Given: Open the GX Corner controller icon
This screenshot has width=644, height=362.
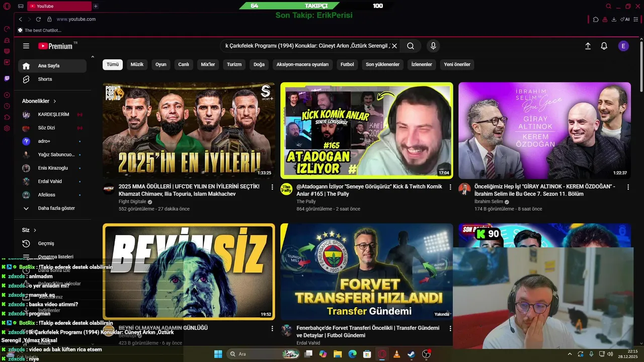Looking at the screenshot, I should point(21,6).
